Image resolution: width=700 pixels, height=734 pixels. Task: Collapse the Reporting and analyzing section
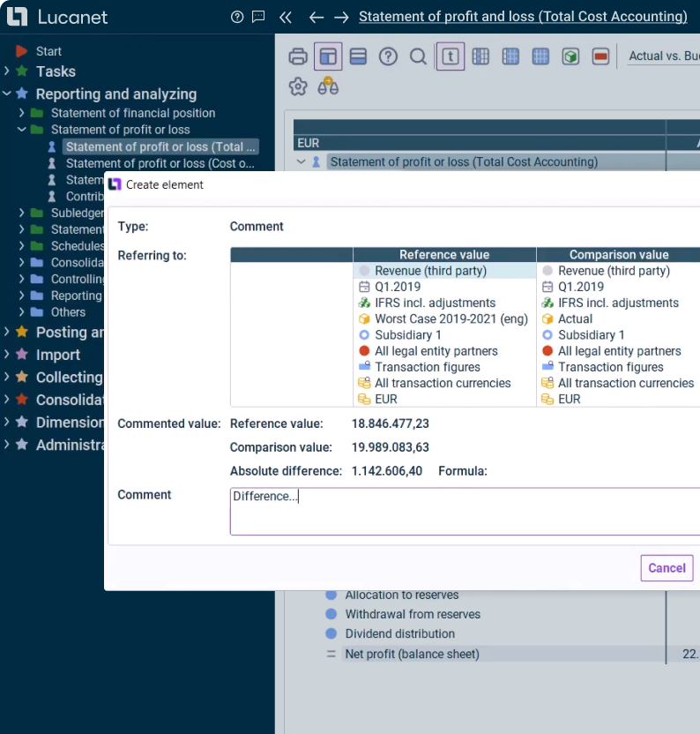pos(7,94)
